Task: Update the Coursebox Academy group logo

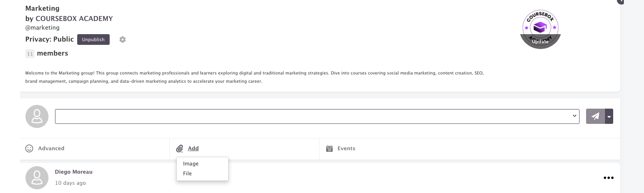Action: (x=540, y=42)
